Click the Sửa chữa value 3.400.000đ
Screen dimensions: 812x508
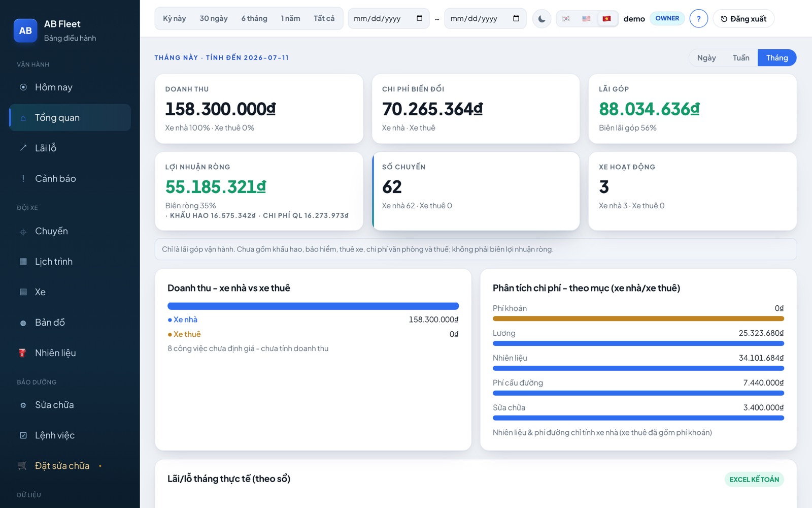point(763,407)
